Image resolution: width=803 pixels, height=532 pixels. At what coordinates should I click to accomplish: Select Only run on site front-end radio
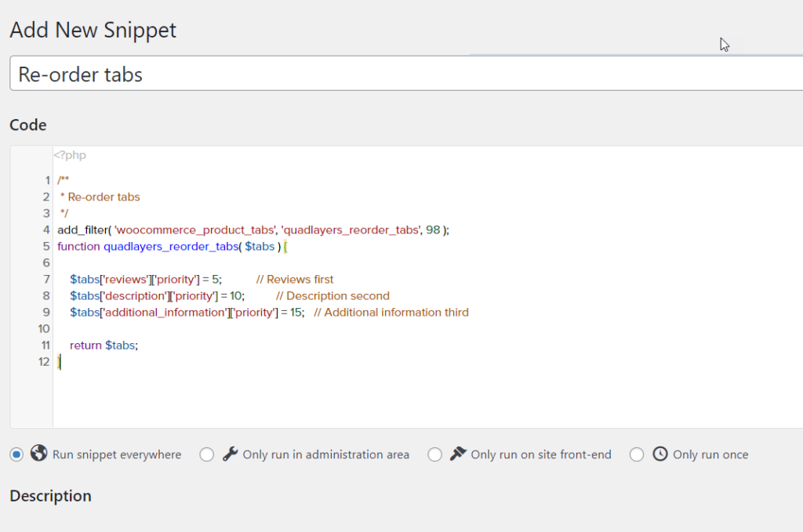tap(434, 454)
